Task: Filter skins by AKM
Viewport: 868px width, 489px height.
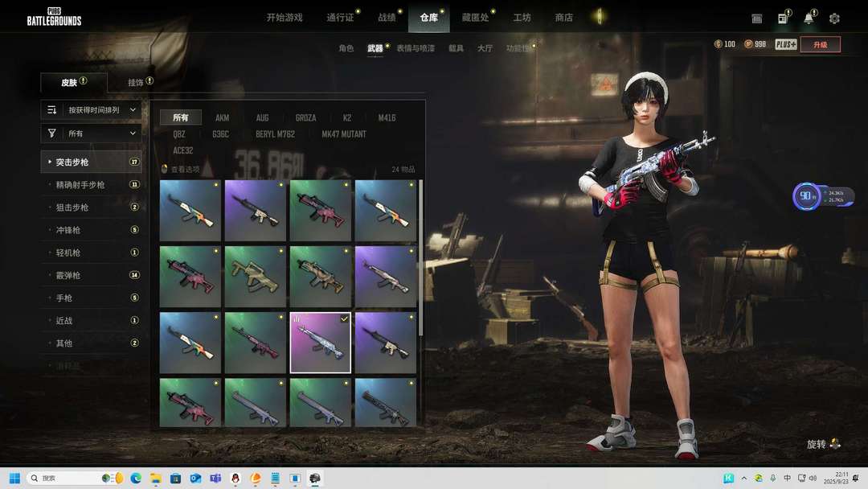Action: pos(222,117)
